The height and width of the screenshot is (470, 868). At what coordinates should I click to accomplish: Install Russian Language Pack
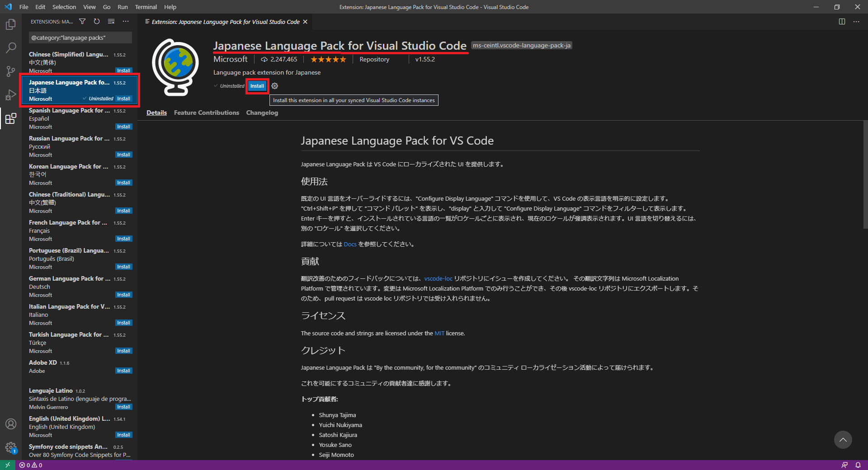pyautogui.click(x=123, y=155)
